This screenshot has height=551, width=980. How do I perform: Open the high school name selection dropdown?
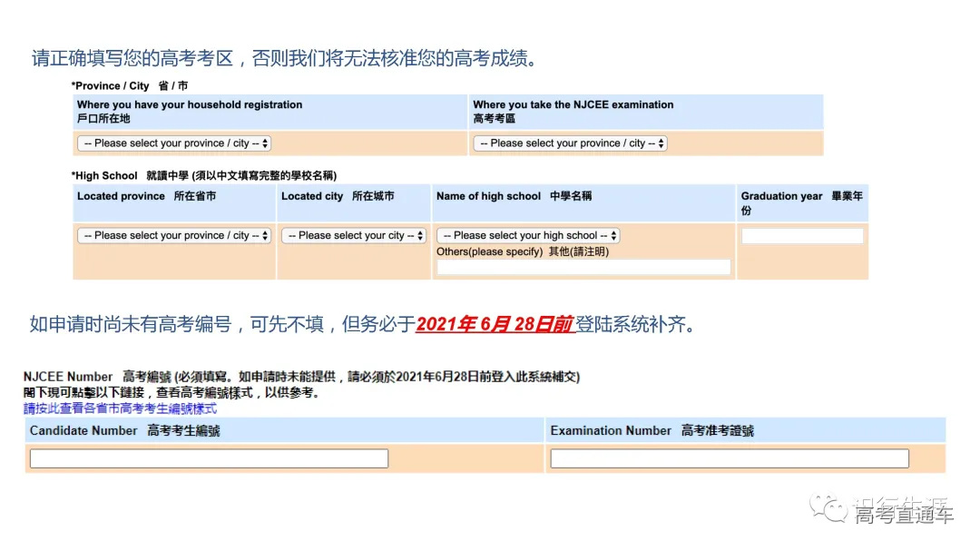(x=527, y=235)
